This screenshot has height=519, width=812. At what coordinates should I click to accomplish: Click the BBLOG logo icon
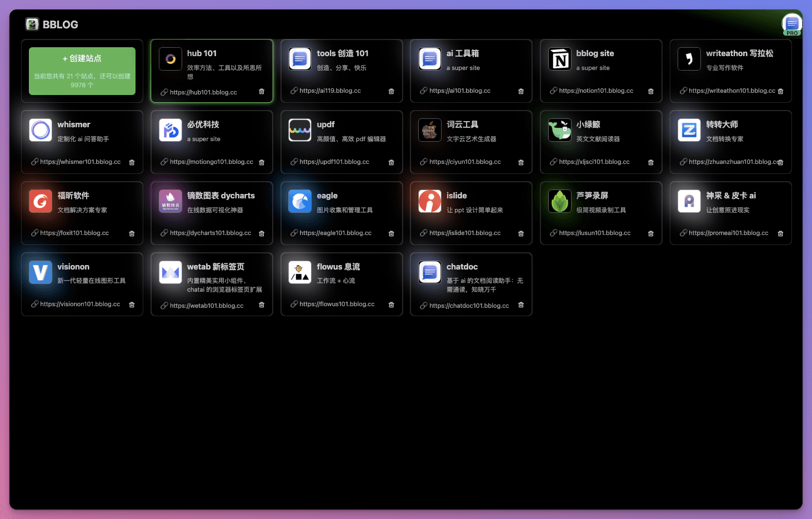32,24
